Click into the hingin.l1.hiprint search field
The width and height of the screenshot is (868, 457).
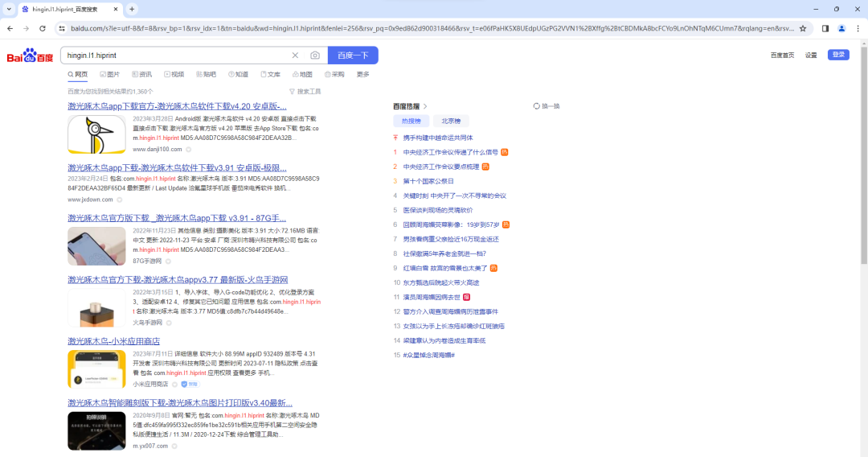tap(174, 56)
